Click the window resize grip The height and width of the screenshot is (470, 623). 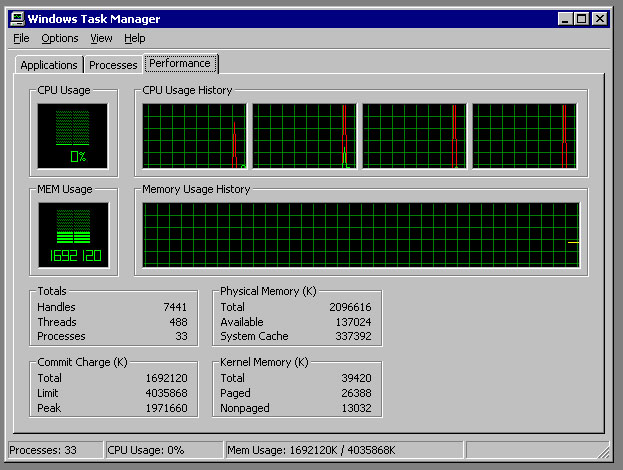604,452
